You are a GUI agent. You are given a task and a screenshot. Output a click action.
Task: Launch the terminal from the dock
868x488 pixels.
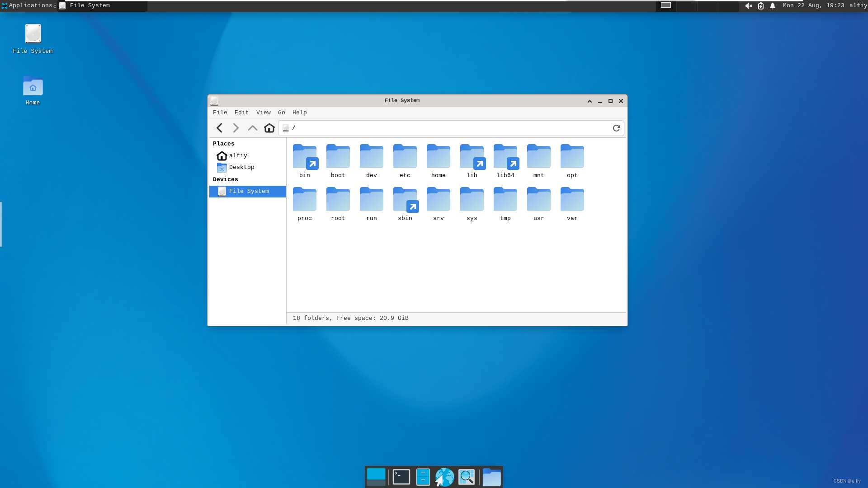point(401,477)
